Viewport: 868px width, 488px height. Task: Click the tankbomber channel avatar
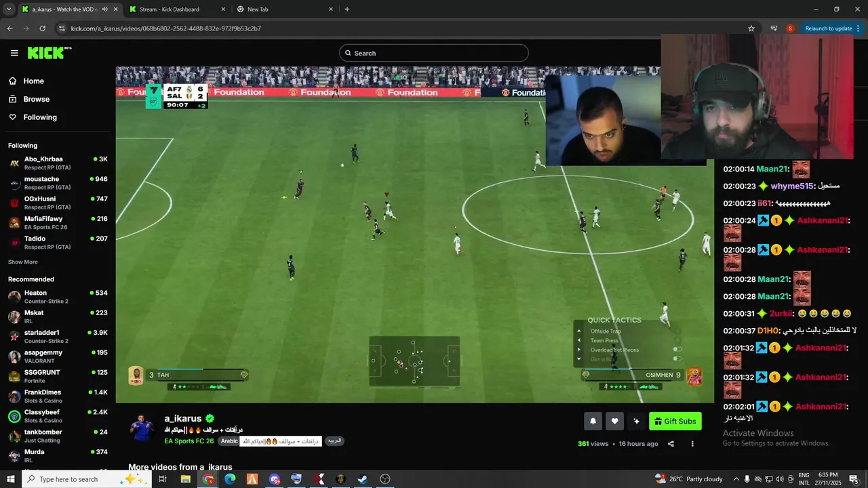pyautogui.click(x=14, y=435)
